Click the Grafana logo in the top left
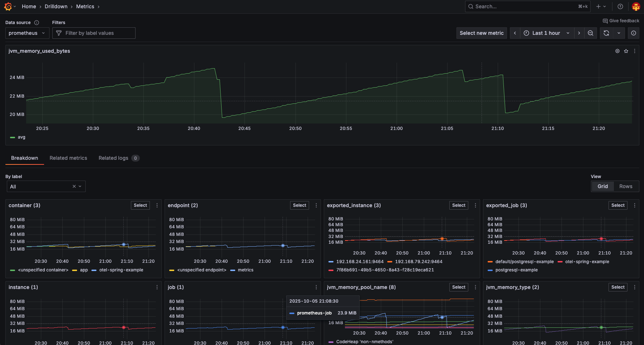Viewport: 644px width, 345px height. [x=7, y=6]
